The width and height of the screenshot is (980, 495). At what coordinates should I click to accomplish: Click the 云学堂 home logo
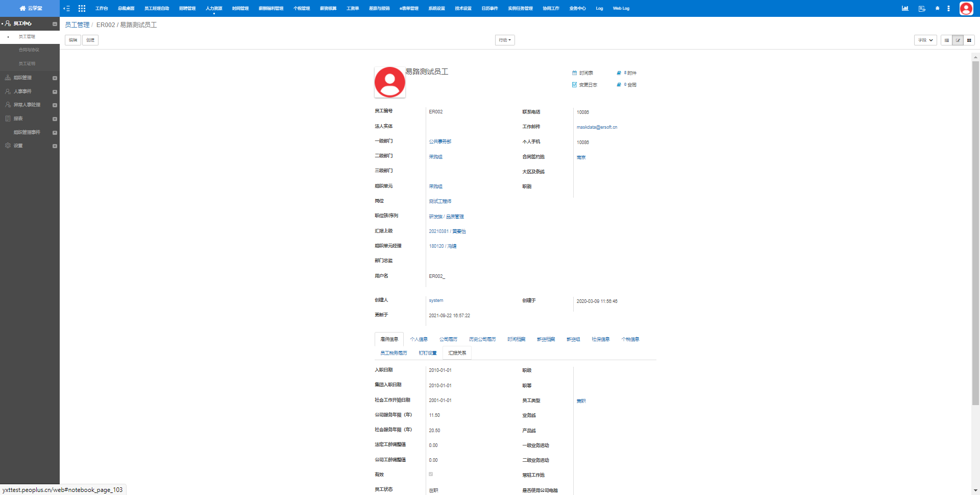point(30,9)
